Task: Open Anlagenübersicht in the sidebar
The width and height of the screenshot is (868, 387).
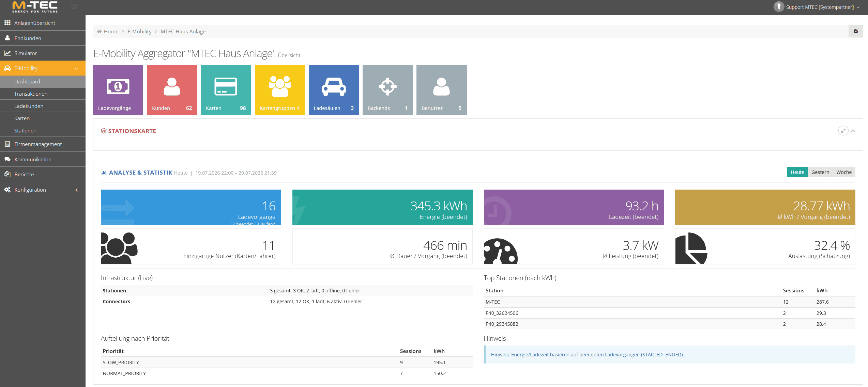Action: [x=43, y=23]
